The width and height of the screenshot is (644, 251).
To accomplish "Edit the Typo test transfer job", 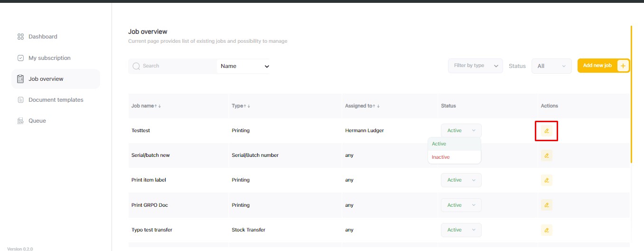I will (x=546, y=230).
